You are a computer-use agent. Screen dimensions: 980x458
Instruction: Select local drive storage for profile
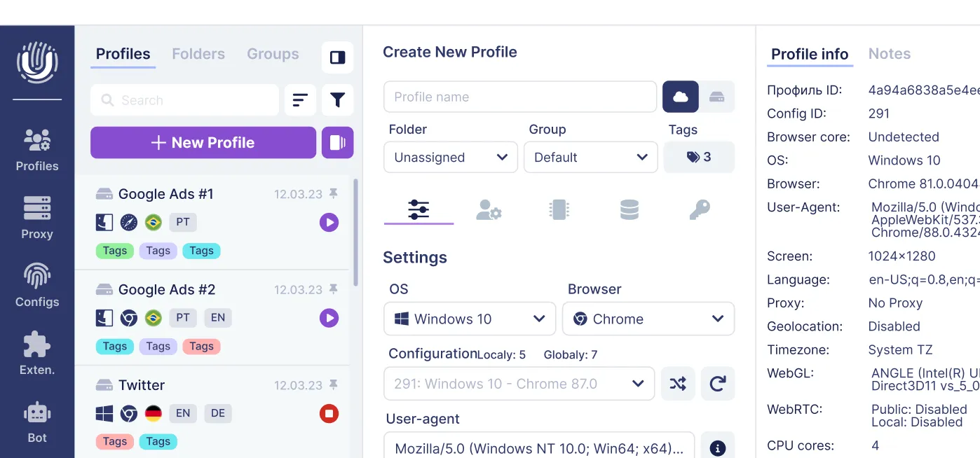point(716,97)
